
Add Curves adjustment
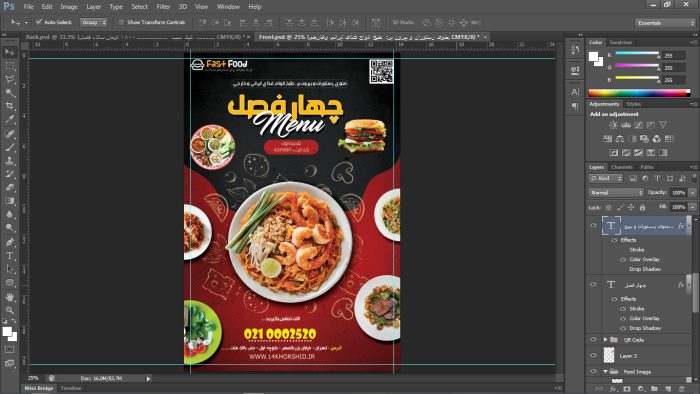[x=638, y=125]
